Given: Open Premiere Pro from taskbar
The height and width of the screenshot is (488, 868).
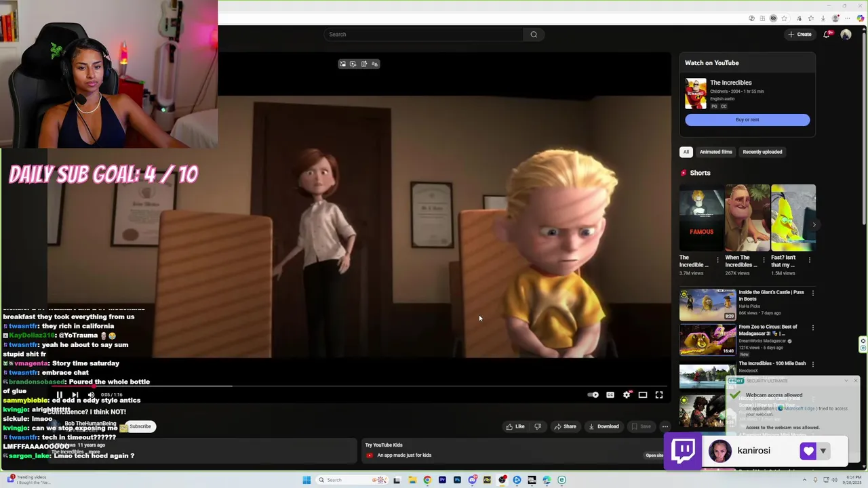Looking at the screenshot, I should pyautogui.click(x=442, y=480).
